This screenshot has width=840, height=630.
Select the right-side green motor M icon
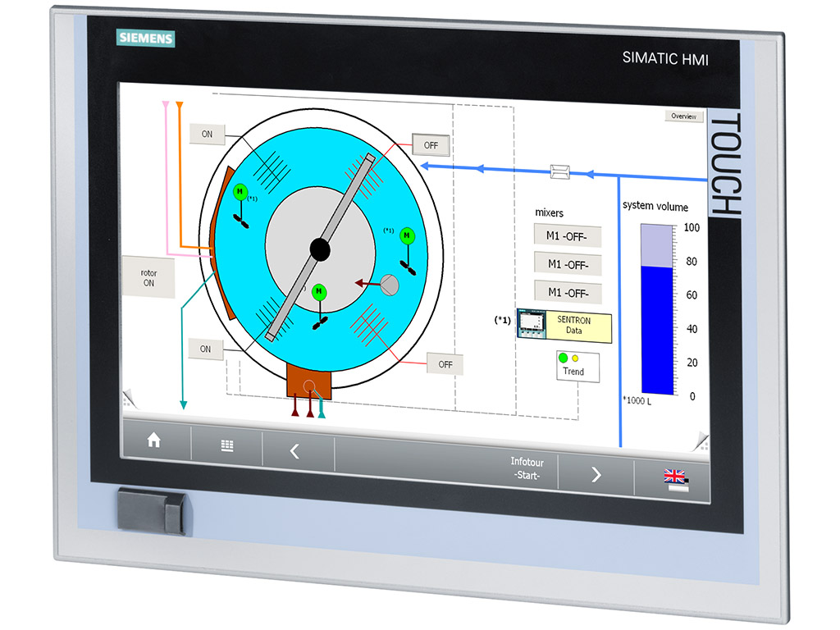(406, 236)
